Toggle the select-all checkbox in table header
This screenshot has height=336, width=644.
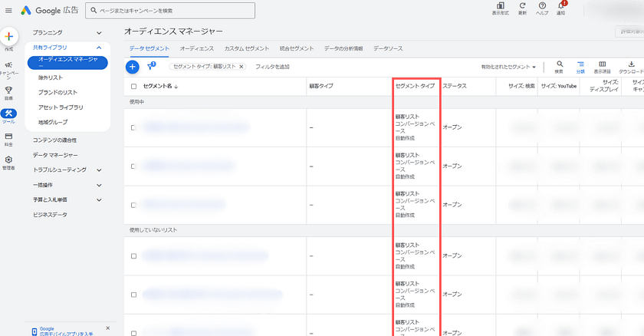pos(133,86)
